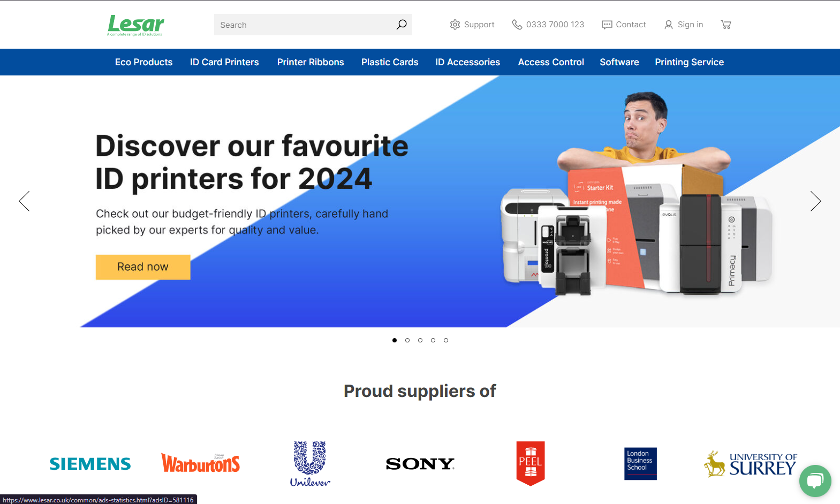Click the Siemens supplier logo

90,464
